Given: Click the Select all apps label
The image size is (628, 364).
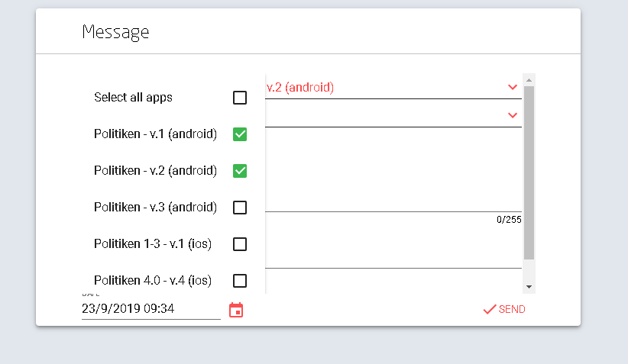Looking at the screenshot, I should [x=133, y=97].
